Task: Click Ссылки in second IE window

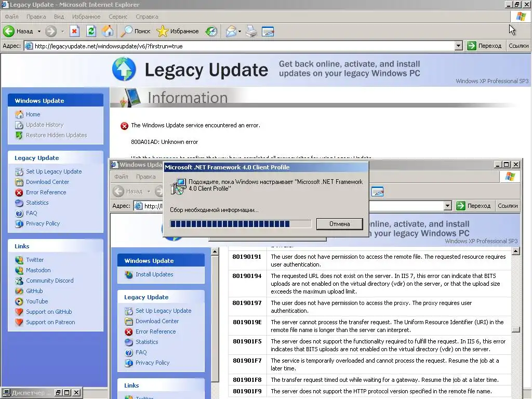Action: [508, 206]
